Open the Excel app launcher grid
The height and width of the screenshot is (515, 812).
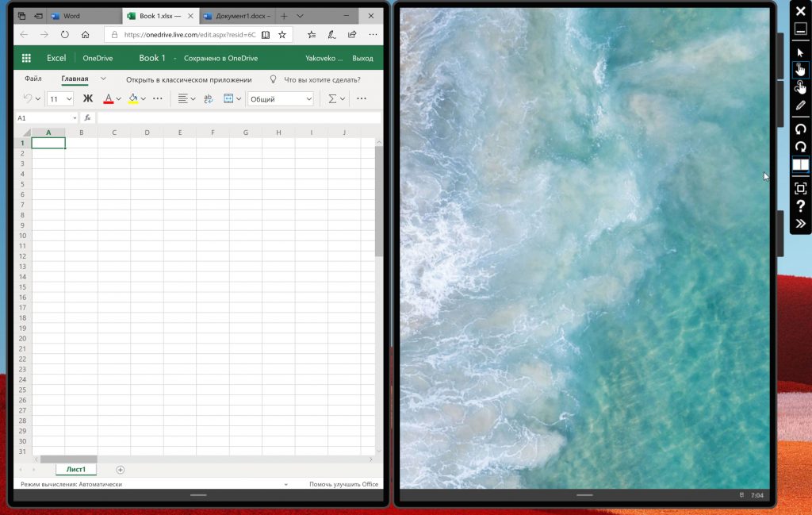pyautogui.click(x=26, y=58)
